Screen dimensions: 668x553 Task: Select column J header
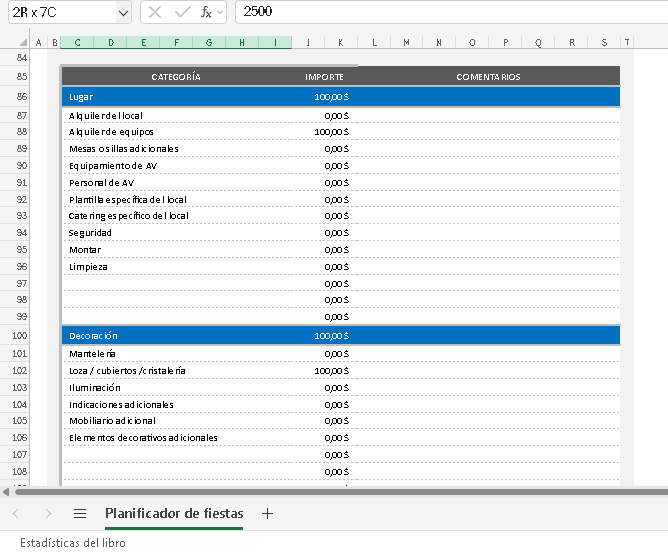(308, 43)
